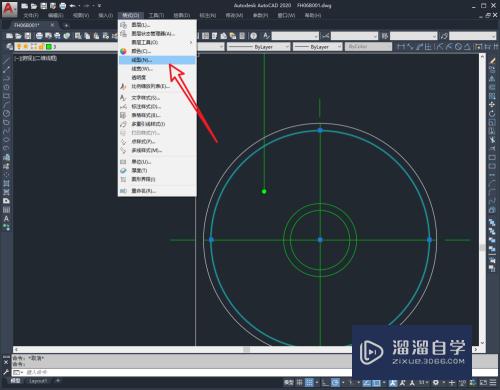Switch to the Layout1 tab
The width and height of the screenshot is (500, 390).
pos(38,381)
